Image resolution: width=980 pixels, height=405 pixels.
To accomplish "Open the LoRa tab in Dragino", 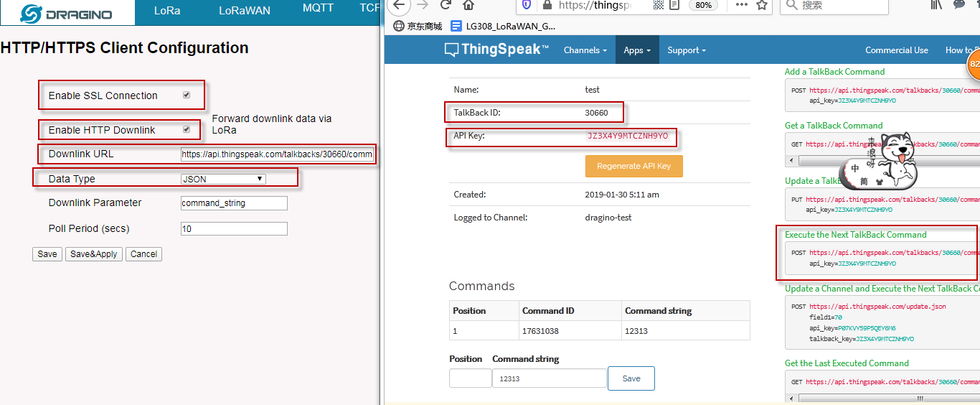I will (167, 11).
